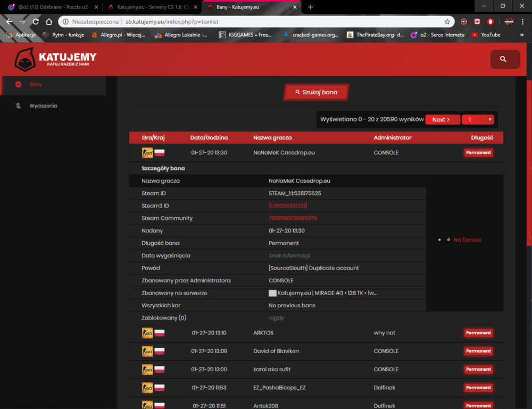Reload the page with refresh icon
The width and height of the screenshot is (532, 409).
pos(36,22)
